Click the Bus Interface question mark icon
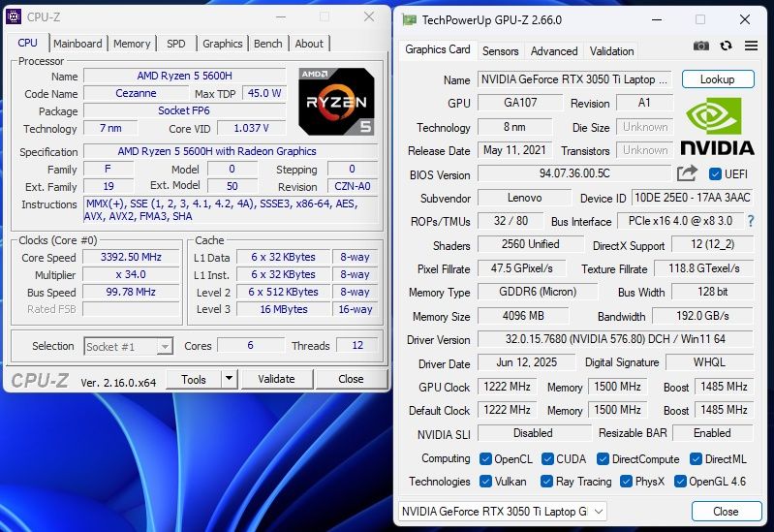 point(751,221)
